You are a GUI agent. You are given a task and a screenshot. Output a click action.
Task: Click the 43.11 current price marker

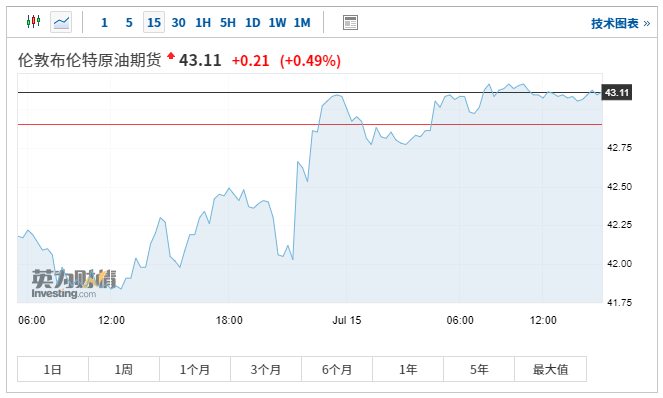tap(617, 92)
